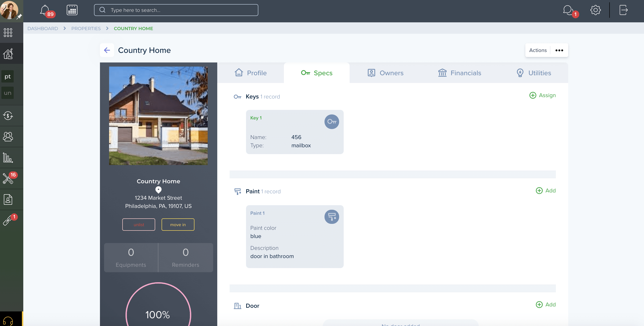This screenshot has height=326, width=644.
Task: Click the Door section heading icon
Action: point(237,306)
